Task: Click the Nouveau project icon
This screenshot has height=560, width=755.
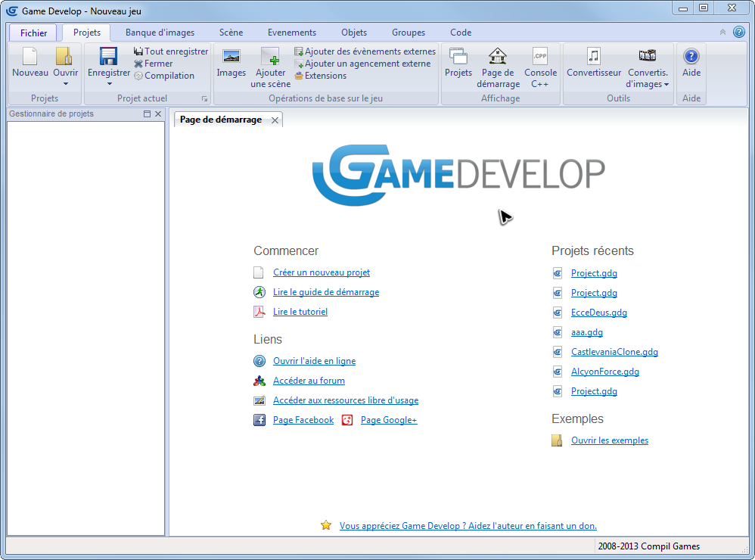Action: pyautogui.click(x=30, y=56)
